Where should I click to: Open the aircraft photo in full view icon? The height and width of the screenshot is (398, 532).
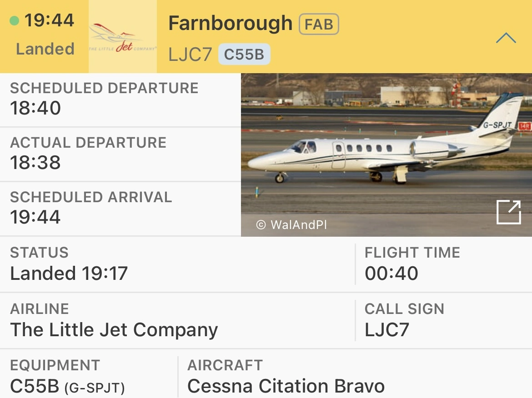click(508, 213)
